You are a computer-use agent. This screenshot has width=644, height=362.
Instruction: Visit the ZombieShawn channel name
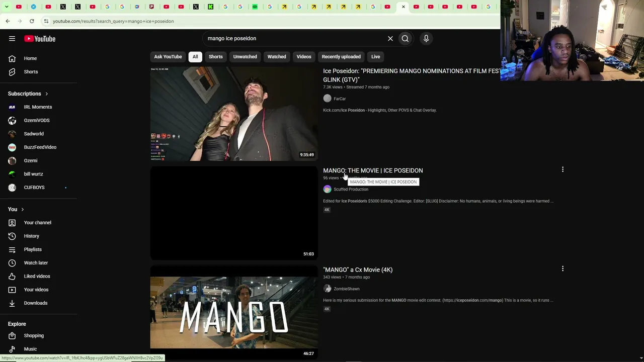pyautogui.click(x=347, y=289)
